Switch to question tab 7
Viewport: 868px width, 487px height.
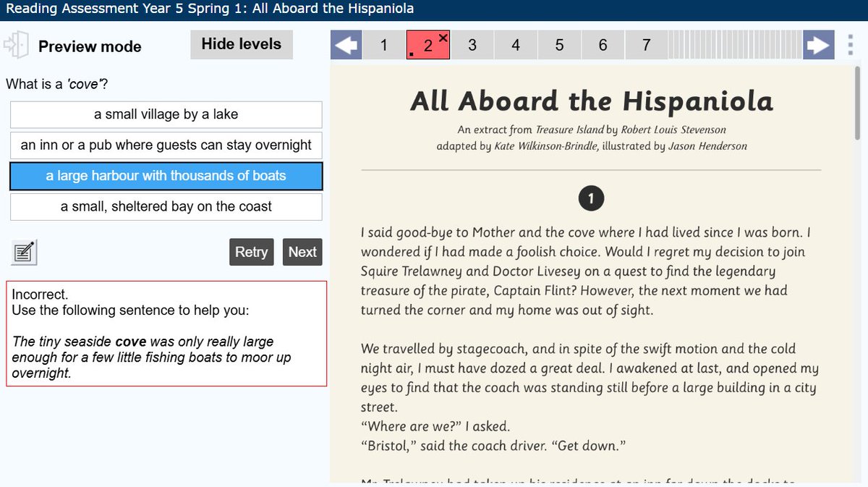pos(646,46)
